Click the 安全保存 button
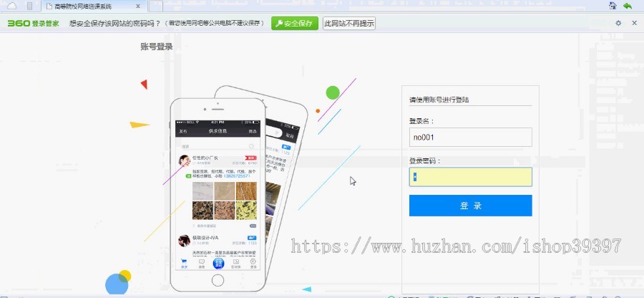The image size is (644, 298). 295,24
